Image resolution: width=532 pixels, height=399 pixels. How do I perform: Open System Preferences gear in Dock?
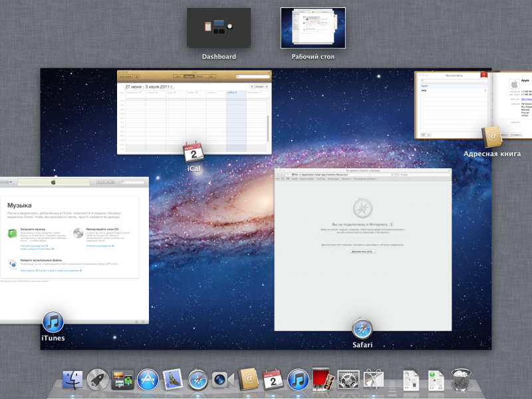click(x=348, y=380)
